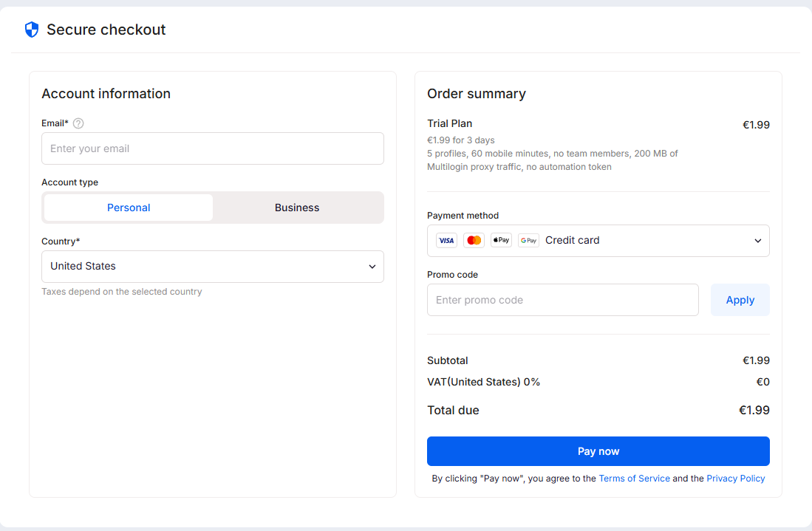The height and width of the screenshot is (531, 812).
Task: Click the chevron on the payment method selector
Action: tap(758, 240)
